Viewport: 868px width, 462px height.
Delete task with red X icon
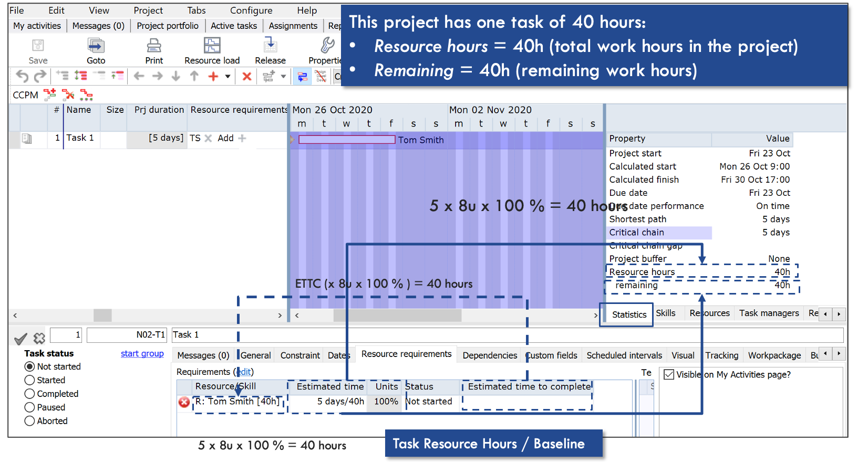click(x=246, y=77)
